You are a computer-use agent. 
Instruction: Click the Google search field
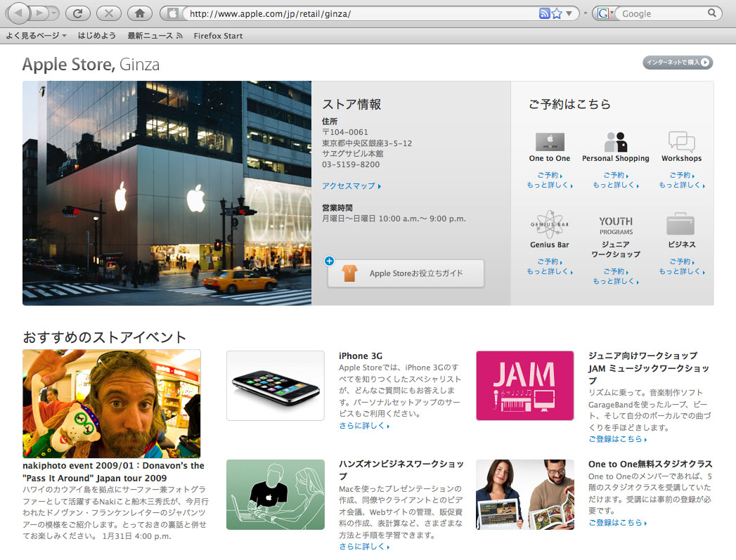tap(661, 13)
